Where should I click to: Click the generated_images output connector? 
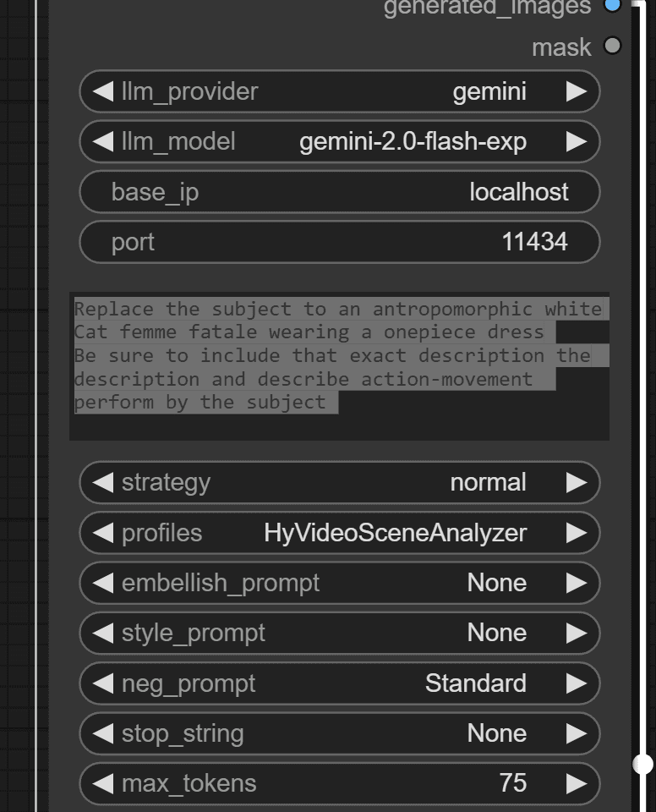pyautogui.click(x=611, y=7)
